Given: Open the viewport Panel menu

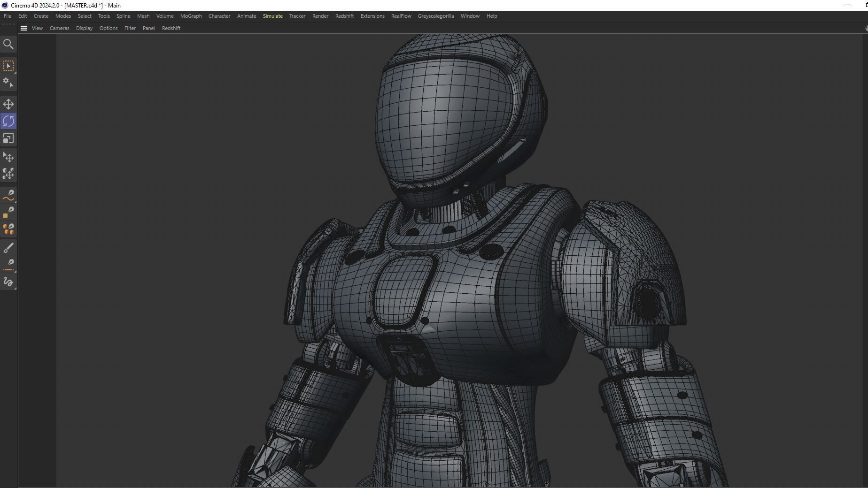Looking at the screenshot, I should click(149, 28).
